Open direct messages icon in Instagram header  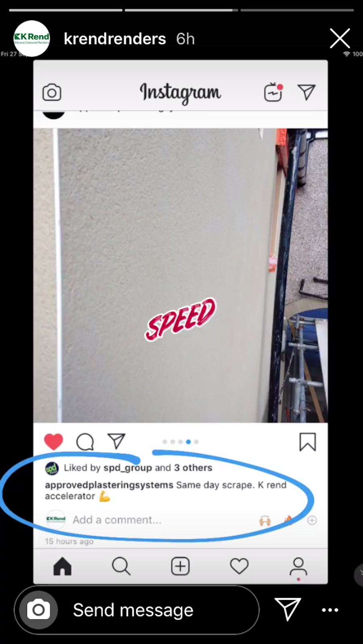[x=307, y=92]
